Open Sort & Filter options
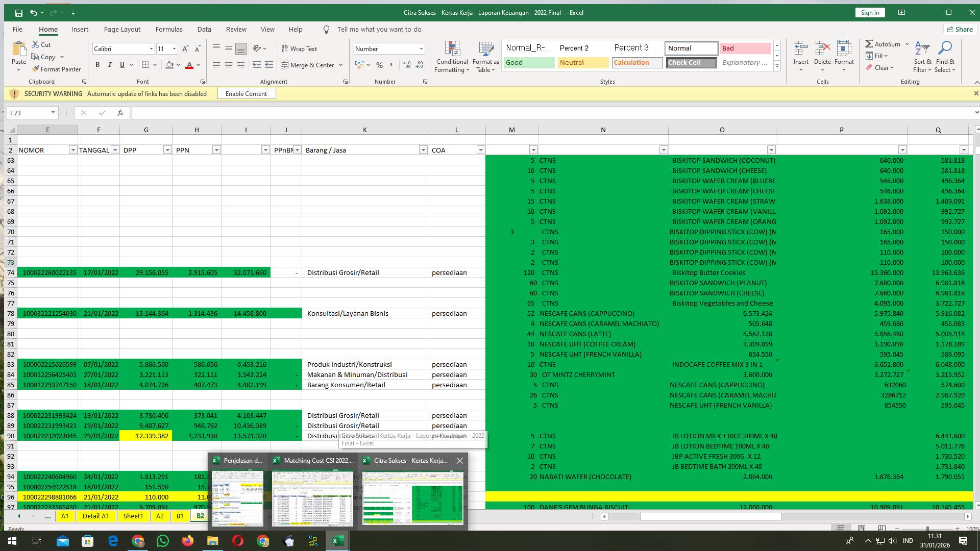This screenshot has width=980, height=551. tap(922, 56)
